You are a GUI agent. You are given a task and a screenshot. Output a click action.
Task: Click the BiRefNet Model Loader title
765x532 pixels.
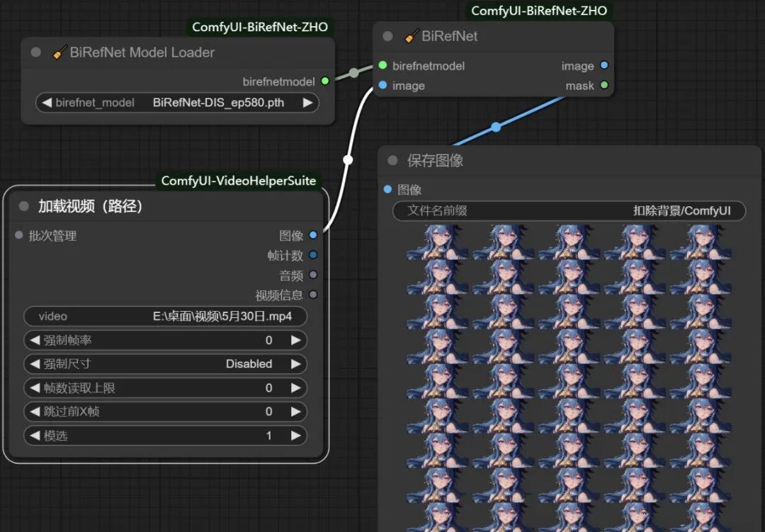click(142, 52)
